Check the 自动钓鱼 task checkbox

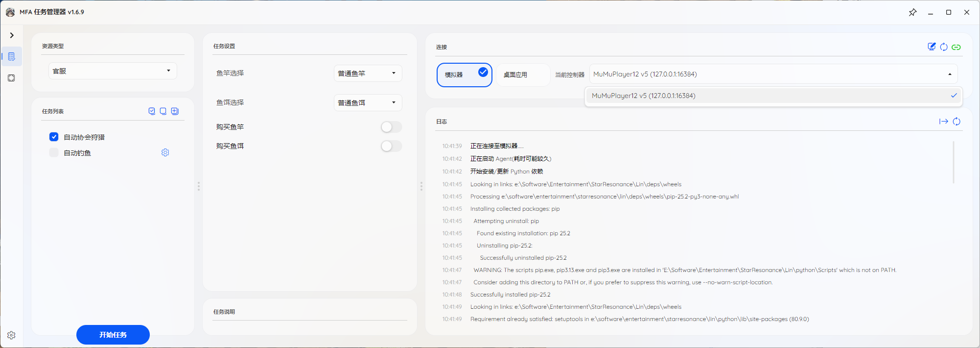pyautogui.click(x=54, y=153)
